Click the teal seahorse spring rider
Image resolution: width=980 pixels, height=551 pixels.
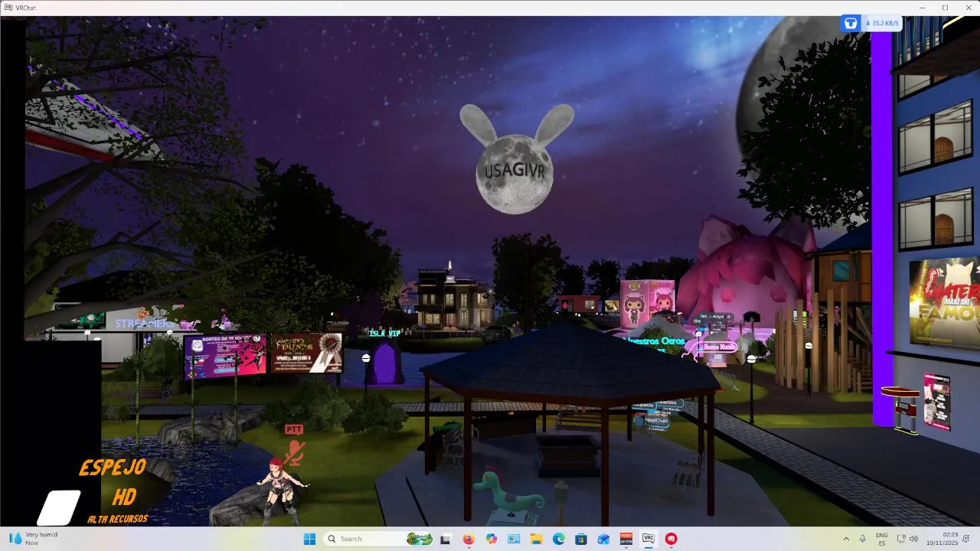pos(510,494)
